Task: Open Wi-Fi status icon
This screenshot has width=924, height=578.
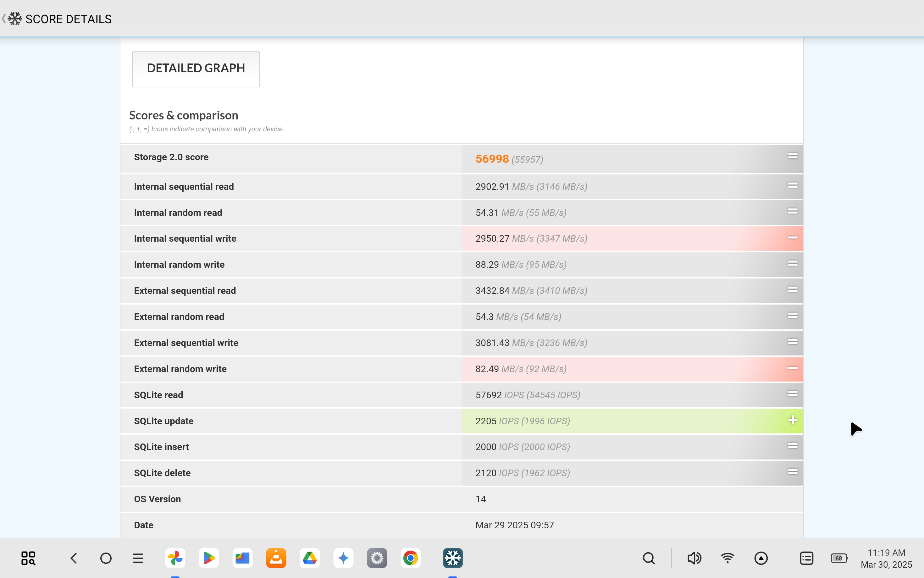Action: pyautogui.click(x=728, y=558)
